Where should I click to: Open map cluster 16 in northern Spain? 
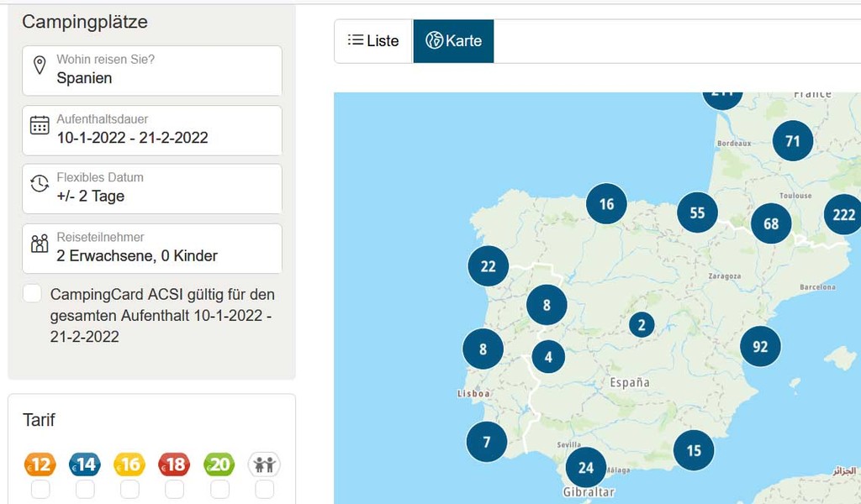point(606,203)
